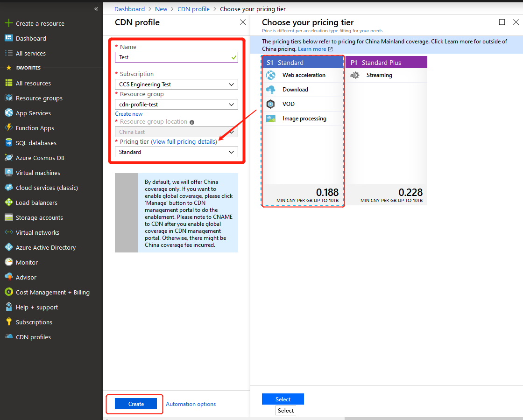Click the Create new resource group link
The height and width of the screenshot is (420, 523).
tap(129, 114)
